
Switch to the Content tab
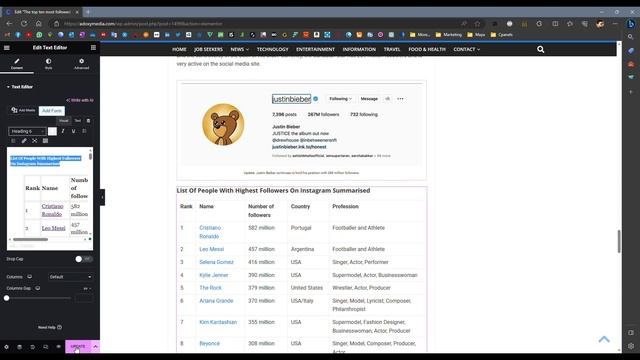pyautogui.click(x=17, y=64)
